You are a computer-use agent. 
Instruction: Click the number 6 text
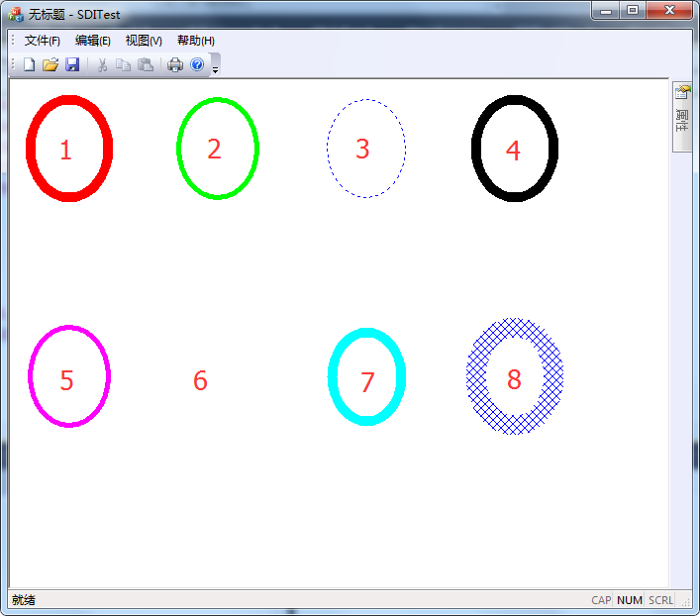(200, 380)
